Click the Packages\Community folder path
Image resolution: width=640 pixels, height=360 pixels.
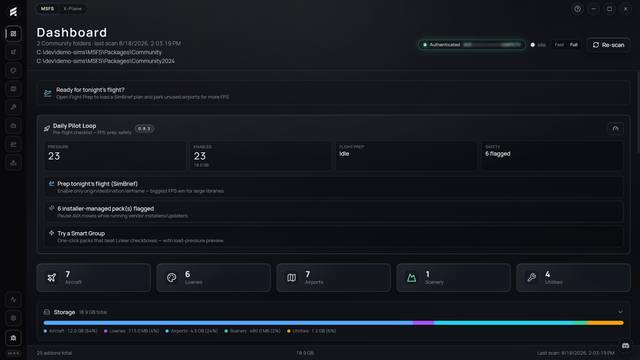point(99,52)
